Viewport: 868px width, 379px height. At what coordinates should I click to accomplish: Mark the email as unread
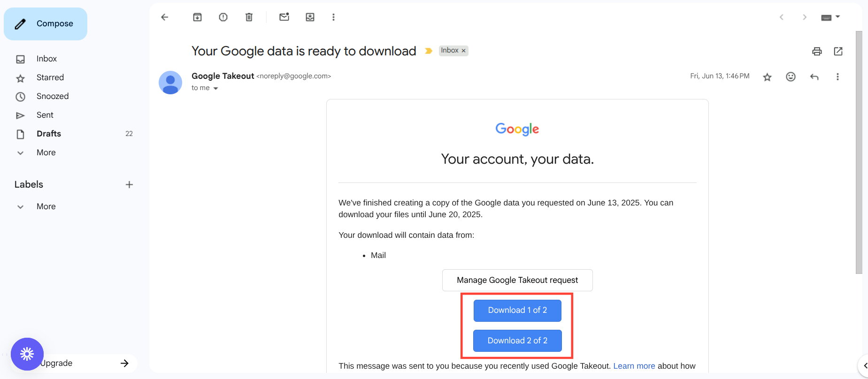(x=284, y=17)
